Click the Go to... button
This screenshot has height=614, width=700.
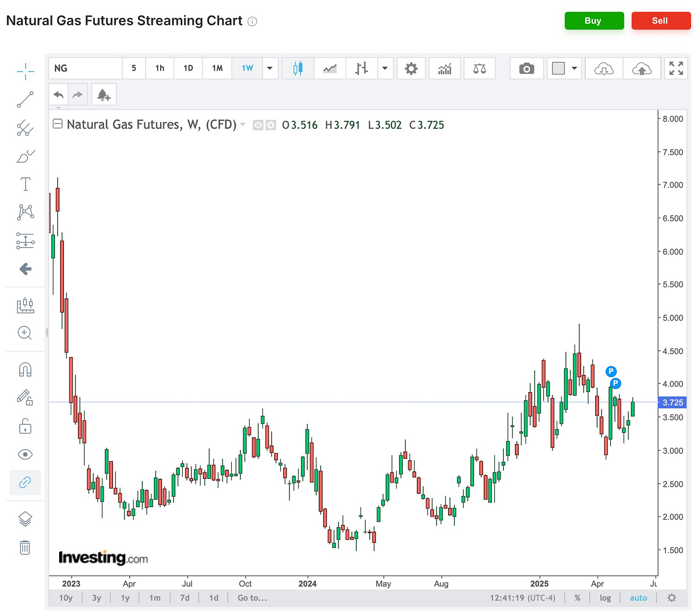252,598
